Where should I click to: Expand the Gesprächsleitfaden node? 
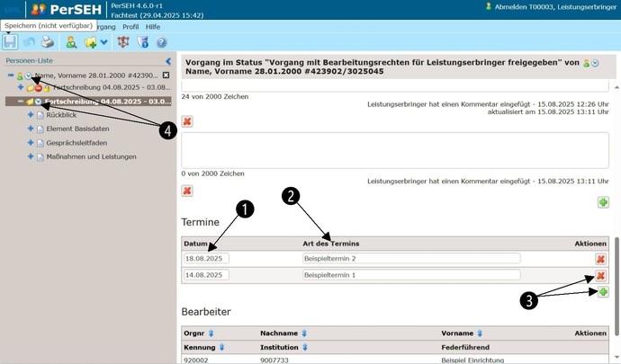tap(31, 142)
